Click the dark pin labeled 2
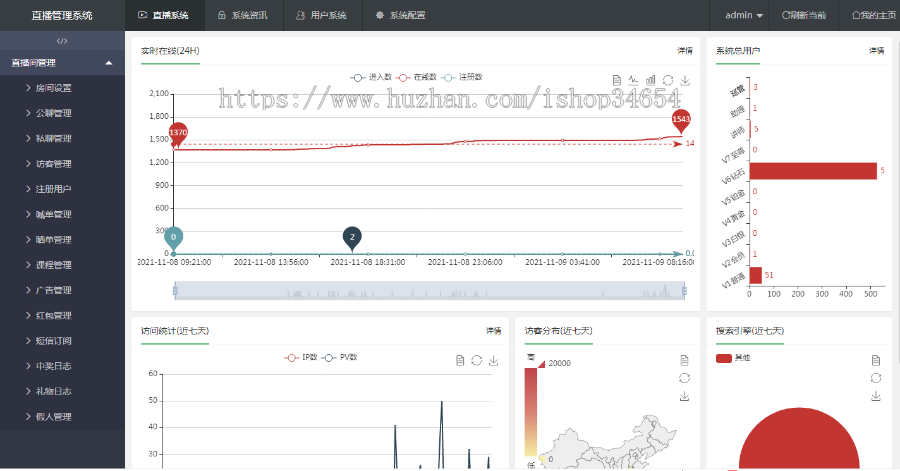This screenshot has width=900, height=471. 352,238
